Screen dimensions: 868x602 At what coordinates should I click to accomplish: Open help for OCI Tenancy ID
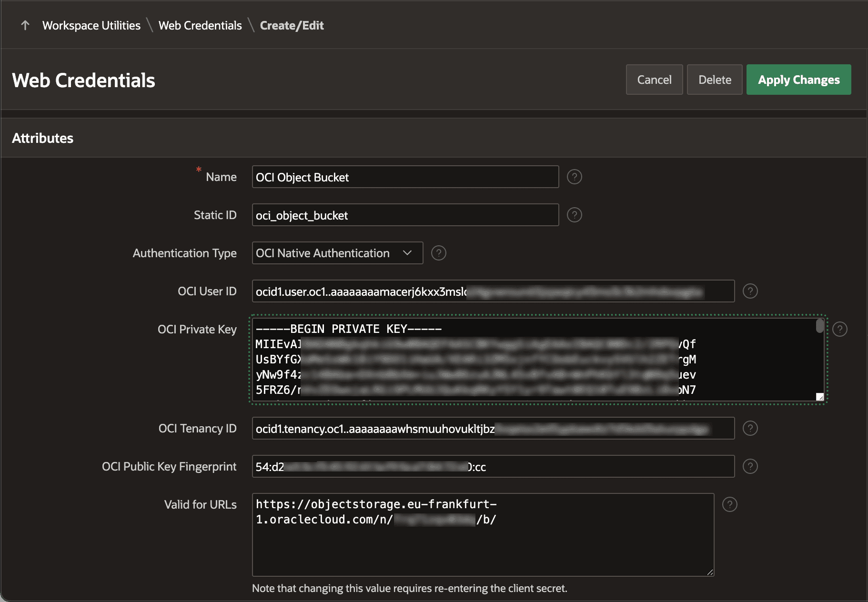point(750,428)
